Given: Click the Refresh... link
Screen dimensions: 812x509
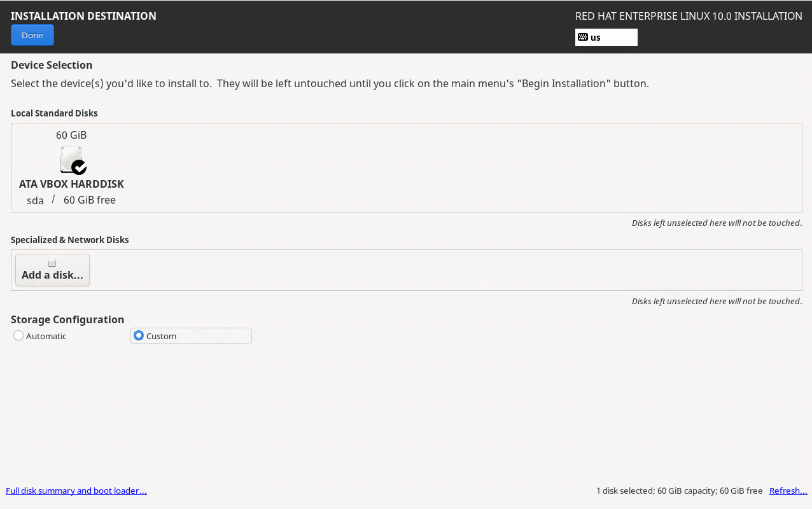Looking at the screenshot, I should click(788, 491).
